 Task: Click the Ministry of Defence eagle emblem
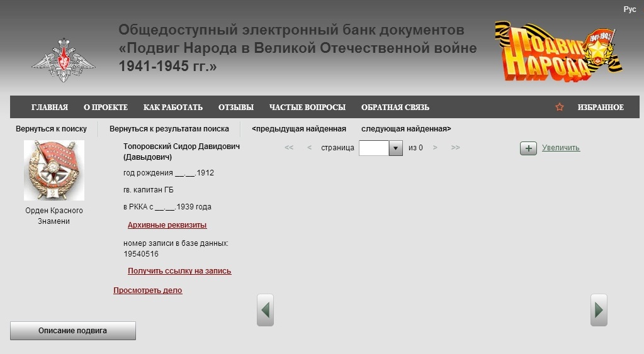click(64, 60)
